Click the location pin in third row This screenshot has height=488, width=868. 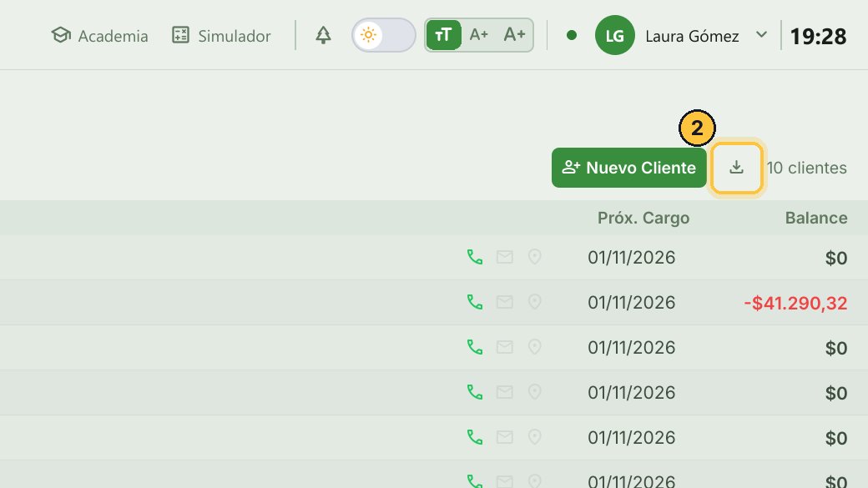[x=534, y=348]
